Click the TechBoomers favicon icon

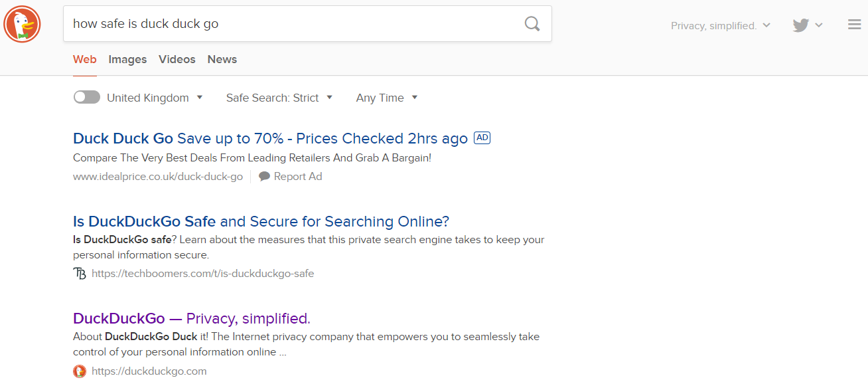click(x=80, y=274)
